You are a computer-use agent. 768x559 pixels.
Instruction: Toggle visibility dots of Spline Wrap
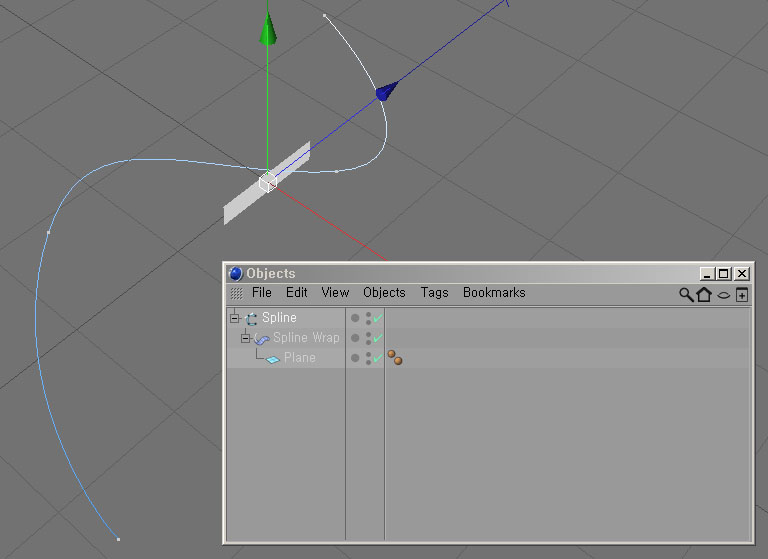tap(368, 338)
